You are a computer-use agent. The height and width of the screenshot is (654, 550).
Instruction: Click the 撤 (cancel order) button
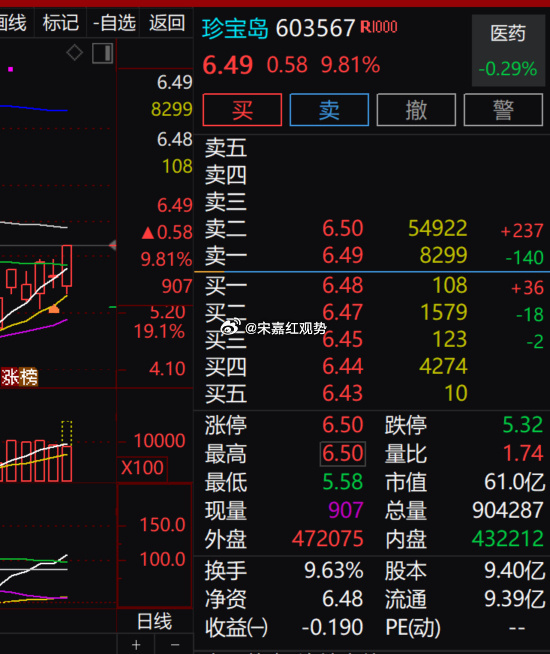point(416,110)
